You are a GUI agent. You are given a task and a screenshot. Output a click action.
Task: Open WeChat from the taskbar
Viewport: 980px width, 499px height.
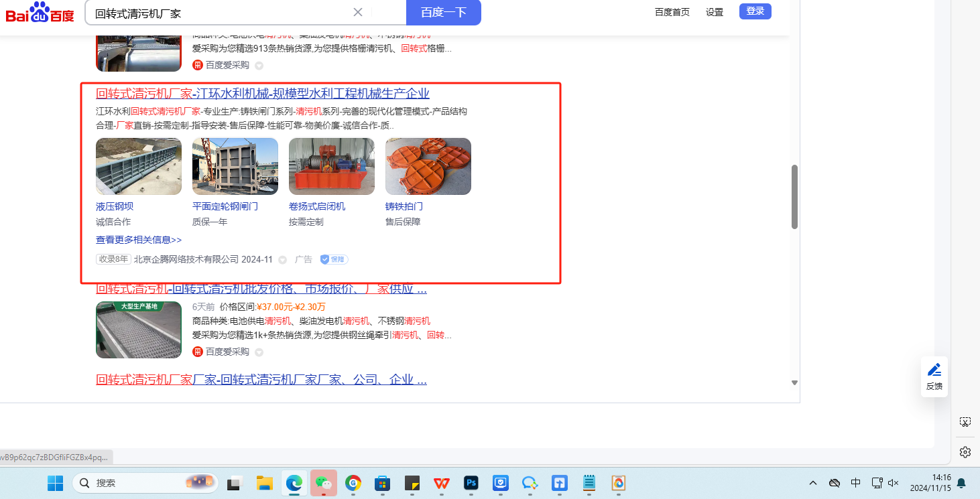[x=324, y=483]
